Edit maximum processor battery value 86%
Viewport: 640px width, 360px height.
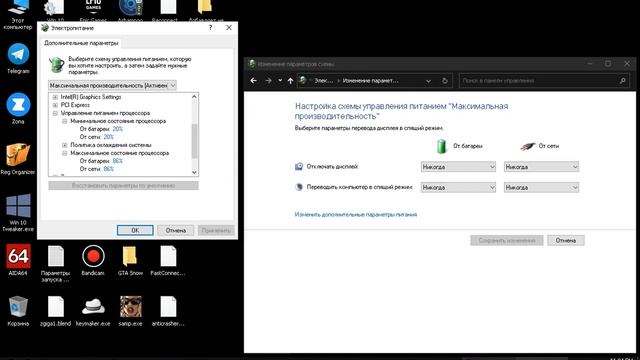[118, 161]
